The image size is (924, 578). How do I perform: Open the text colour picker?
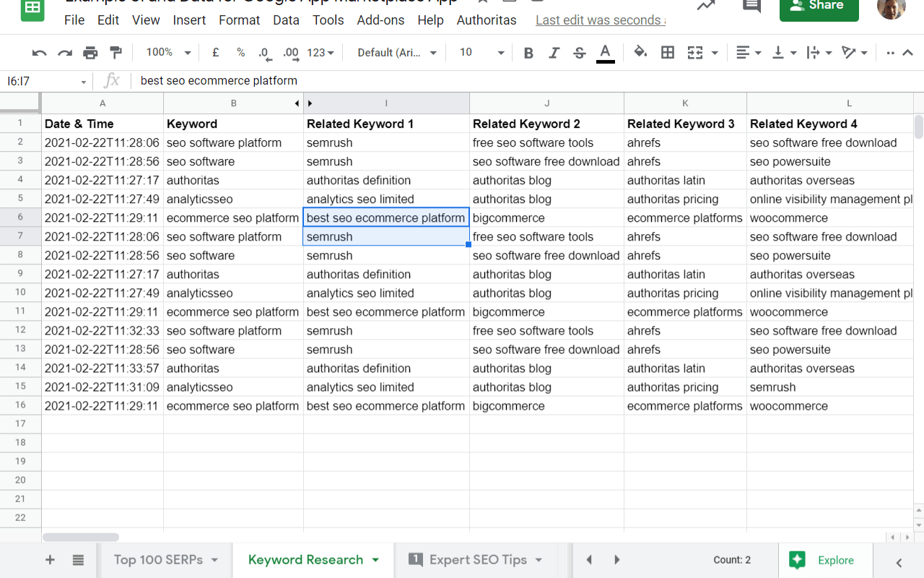coord(606,53)
